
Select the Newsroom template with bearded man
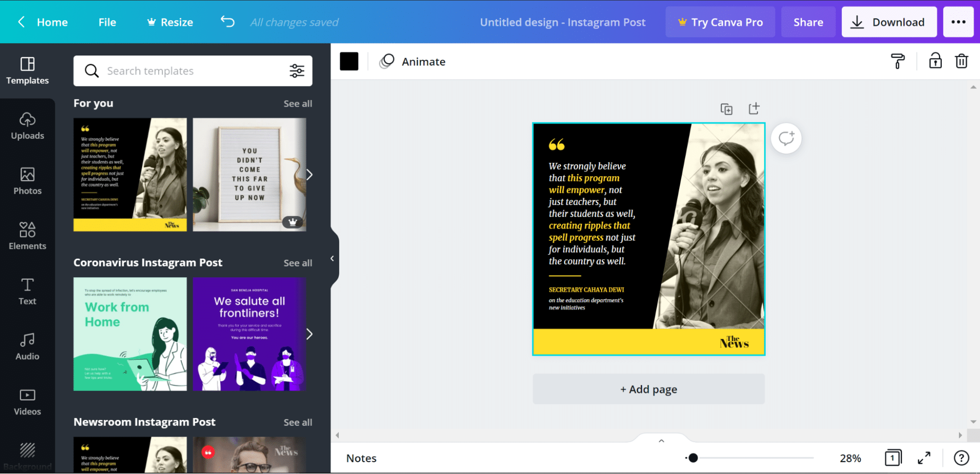[x=249, y=455]
